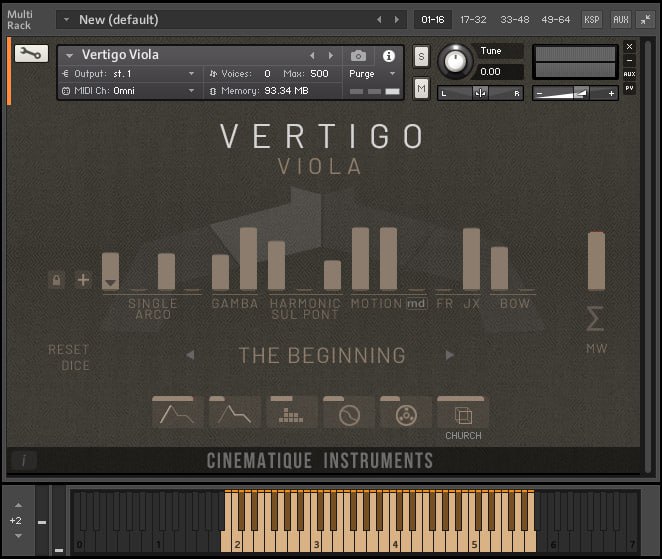Open the second envelope tab icon

[234, 412]
